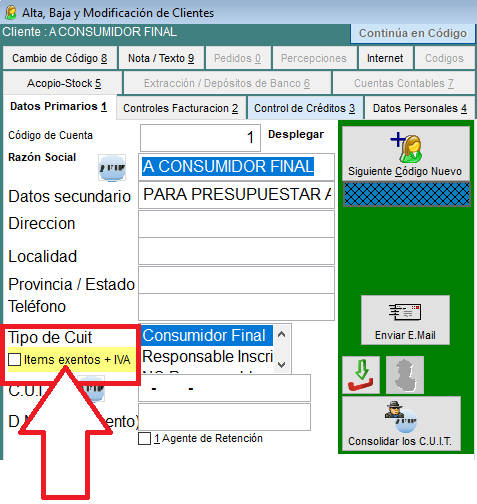Click the Enviar E.Mail envelope icon
This screenshot has width=477, height=504.
click(x=405, y=312)
